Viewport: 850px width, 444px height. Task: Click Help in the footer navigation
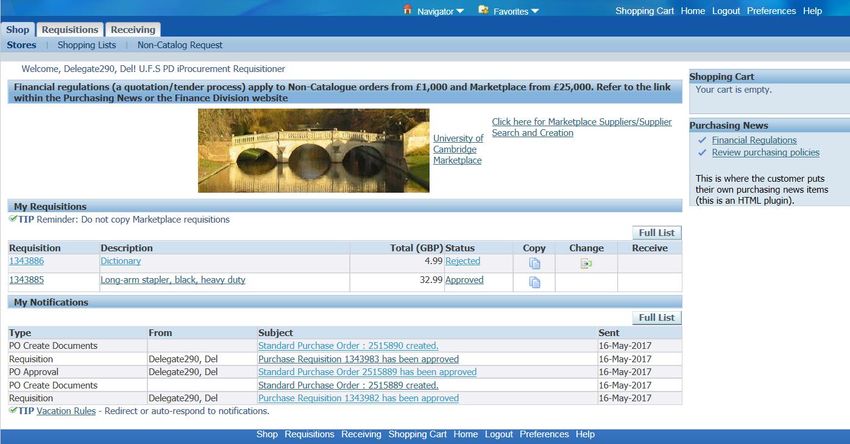tap(585, 434)
